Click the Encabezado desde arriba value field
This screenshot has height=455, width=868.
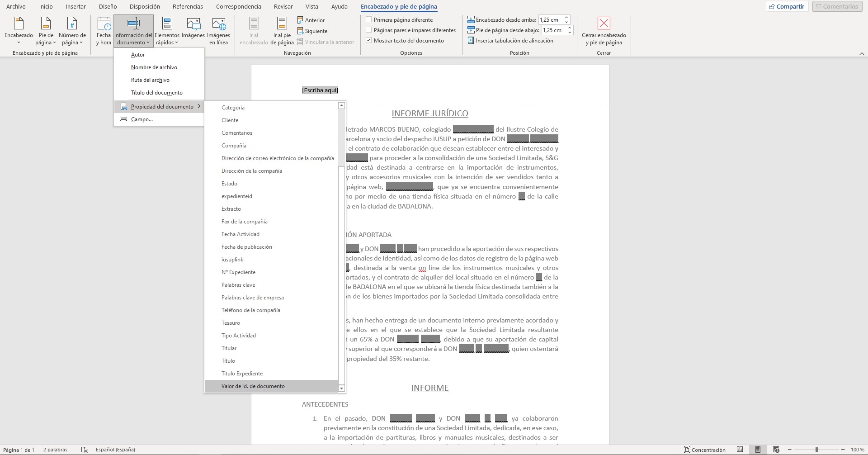tap(551, 19)
